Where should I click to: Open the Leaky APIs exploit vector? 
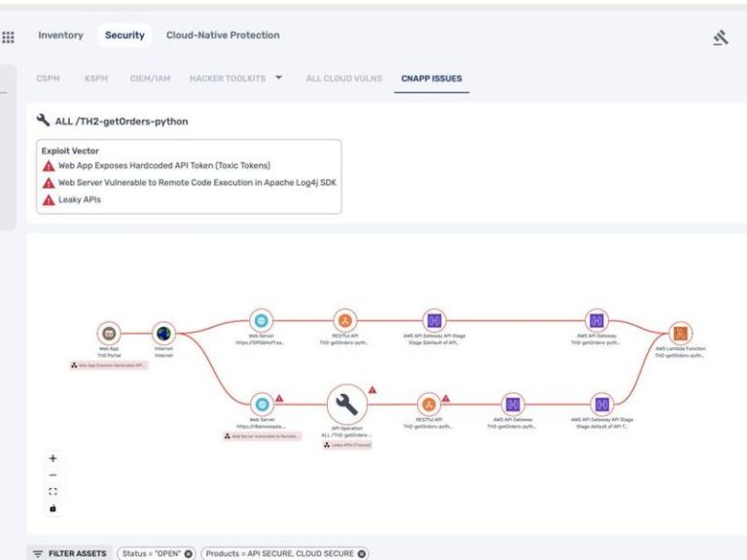80,199
